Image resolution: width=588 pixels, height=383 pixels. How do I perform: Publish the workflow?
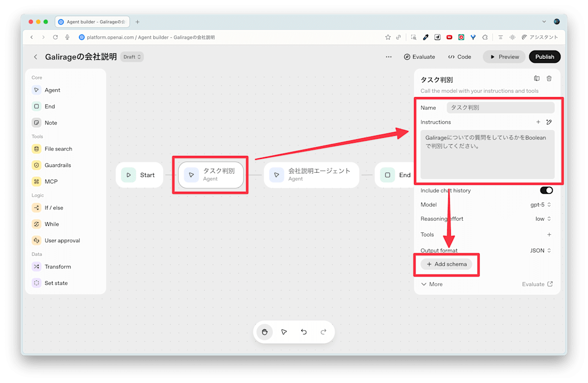(x=545, y=57)
